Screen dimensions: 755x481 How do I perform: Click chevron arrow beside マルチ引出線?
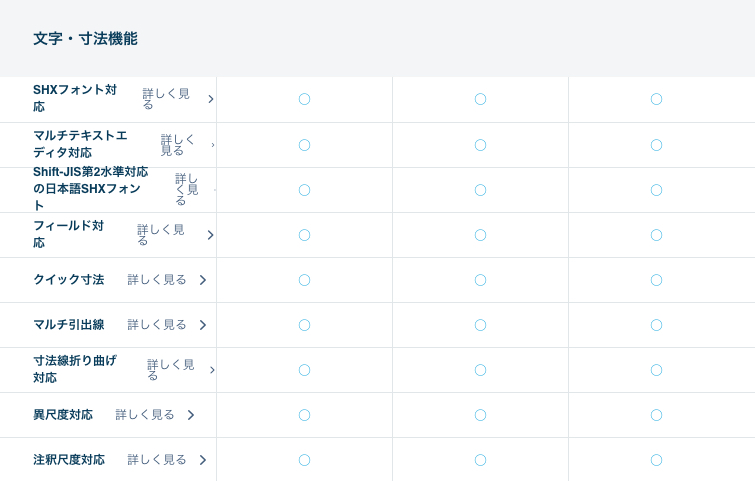pyautogui.click(x=203, y=325)
